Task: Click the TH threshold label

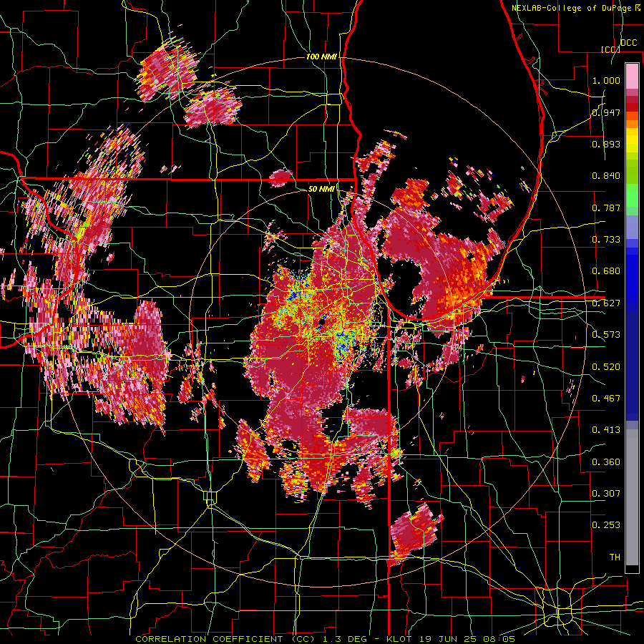Action: pyautogui.click(x=615, y=557)
